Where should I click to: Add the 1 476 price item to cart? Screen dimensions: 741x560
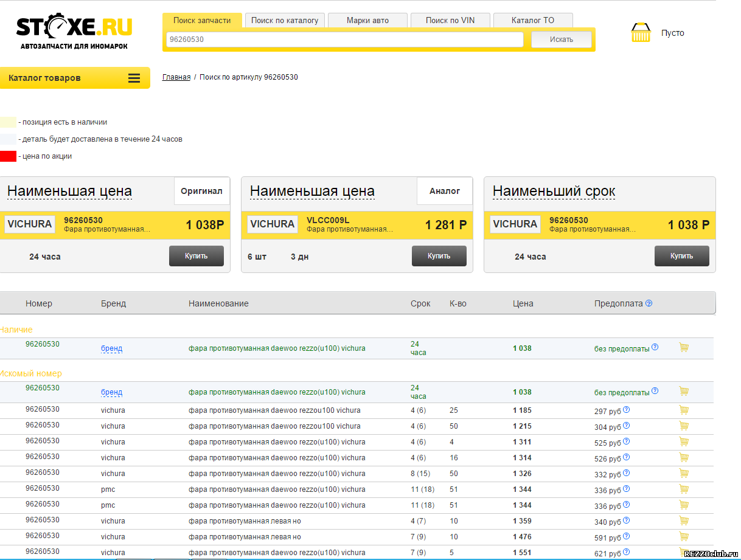[x=684, y=536]
